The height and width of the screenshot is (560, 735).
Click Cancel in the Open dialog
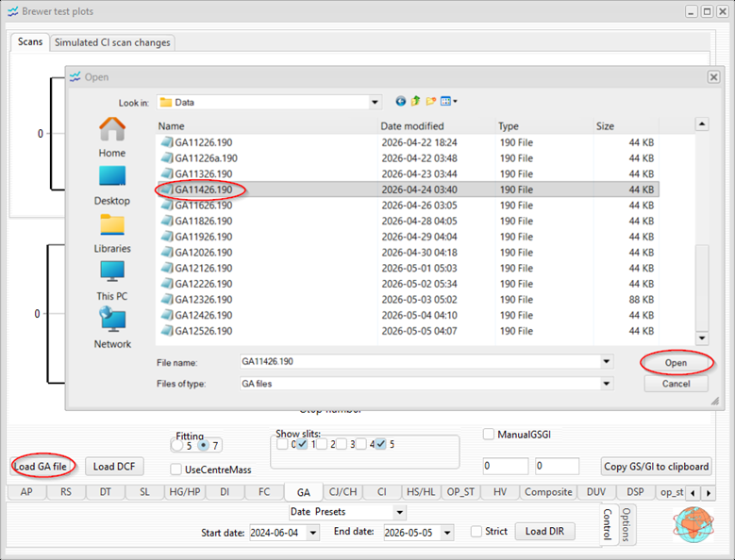coord(676,384)
